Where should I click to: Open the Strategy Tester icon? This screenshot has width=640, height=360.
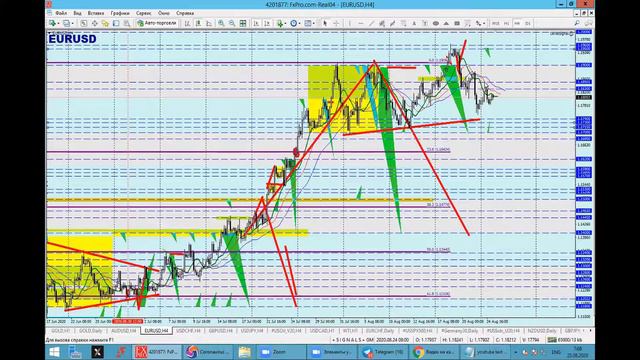point(127,23)
